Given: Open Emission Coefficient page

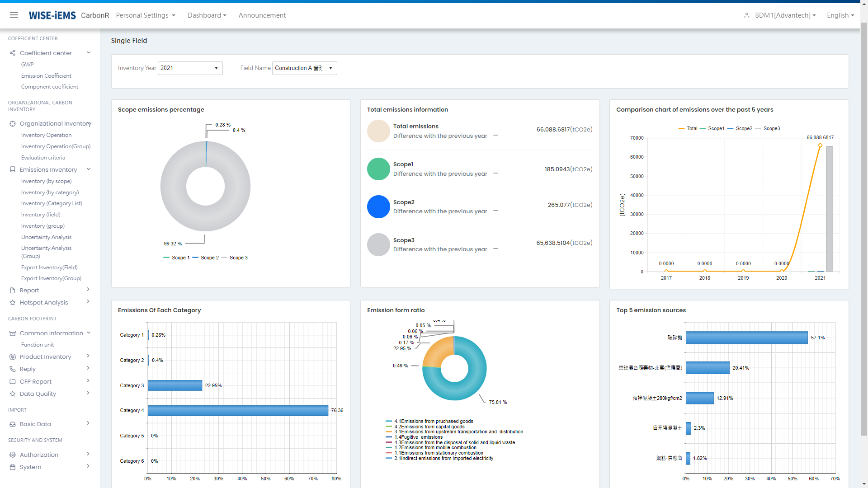Looking at the screenshot, I should (x=46, y=75).
